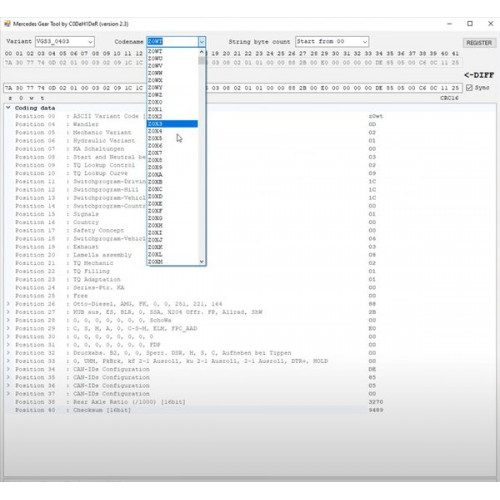Choose Z0XA from the dropdown list
Image resolution: width=500 pixels, height=500 pixels.
(x=172, y=175)
